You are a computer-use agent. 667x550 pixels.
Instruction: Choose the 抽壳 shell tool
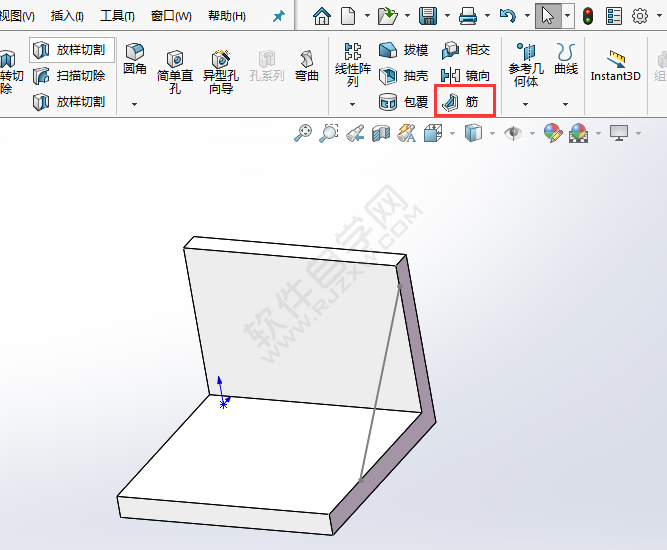pos(403,76)
